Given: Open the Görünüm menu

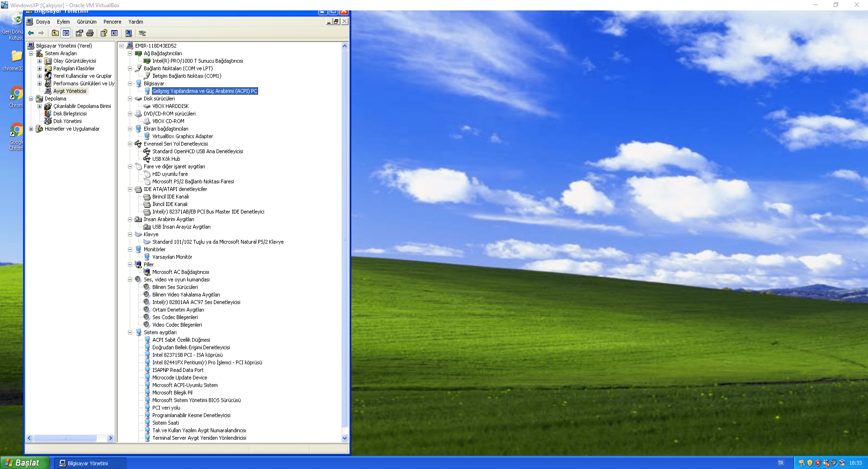Looking at the screenshot, I should point(87,22).
